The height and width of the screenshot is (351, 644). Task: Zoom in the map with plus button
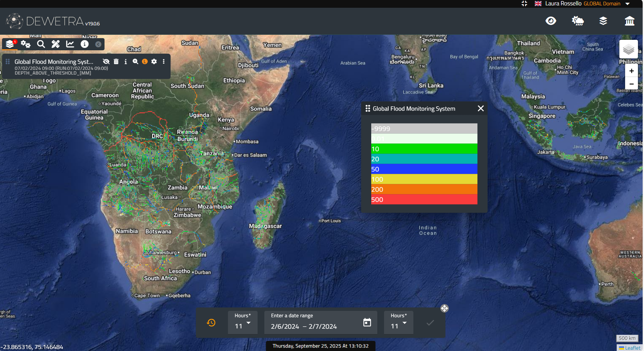[x=631, y=71]
